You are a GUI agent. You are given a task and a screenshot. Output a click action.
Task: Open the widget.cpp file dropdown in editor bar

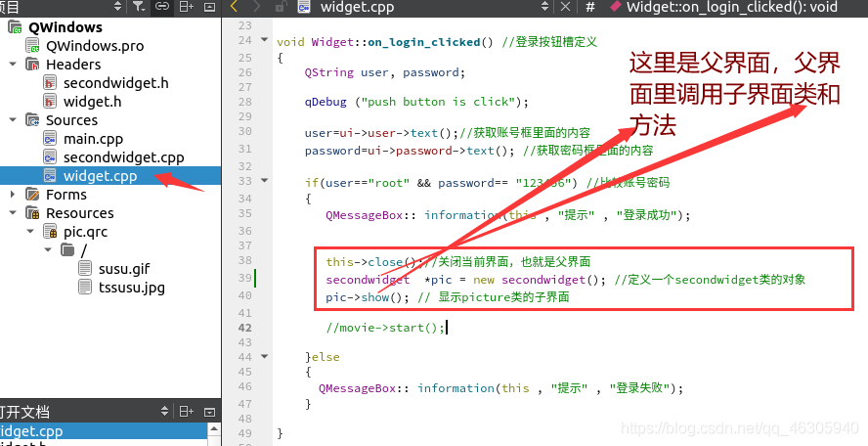point(544,6)
